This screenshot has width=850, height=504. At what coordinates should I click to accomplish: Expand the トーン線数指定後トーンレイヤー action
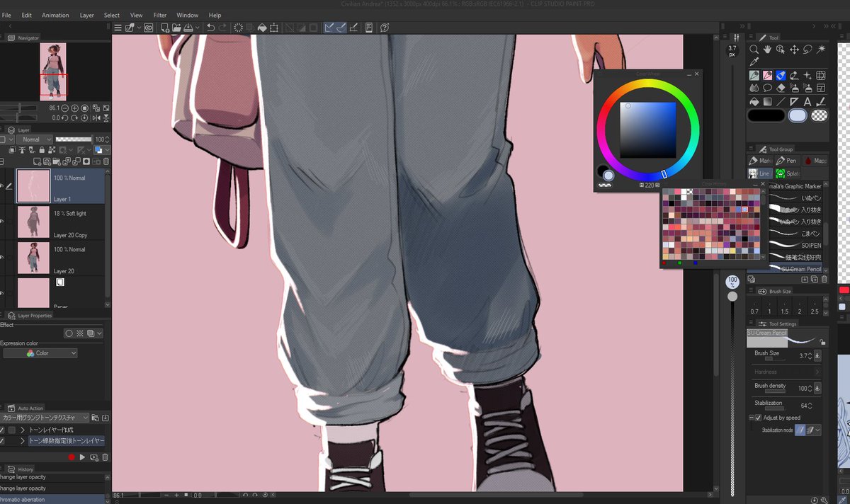[x=22, y=441]
